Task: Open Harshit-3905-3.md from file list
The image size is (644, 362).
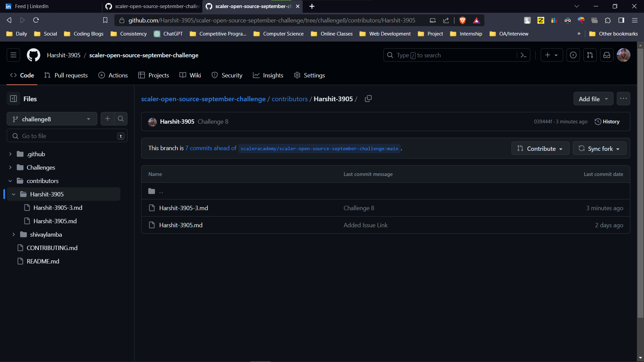Action: (183, 208)
